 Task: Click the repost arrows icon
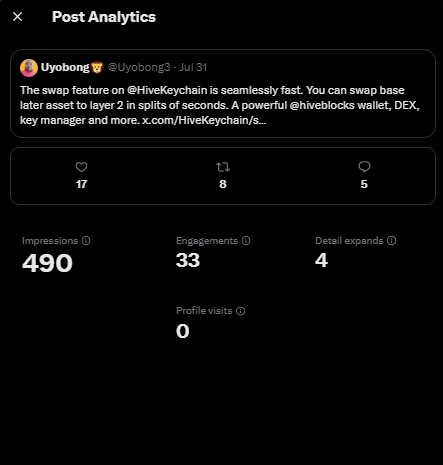223,167
